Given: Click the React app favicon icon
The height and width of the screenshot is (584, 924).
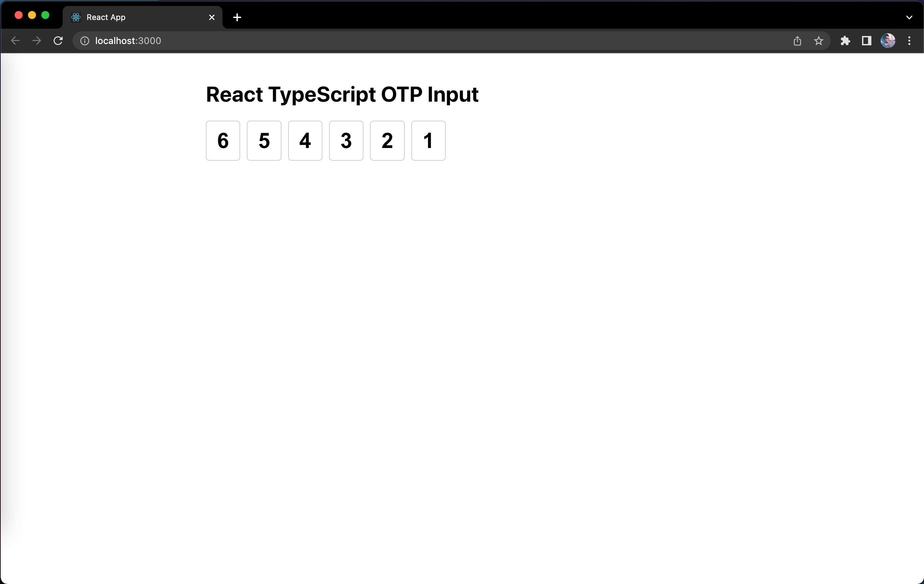Looking at the screenshot, I should 76,17.
